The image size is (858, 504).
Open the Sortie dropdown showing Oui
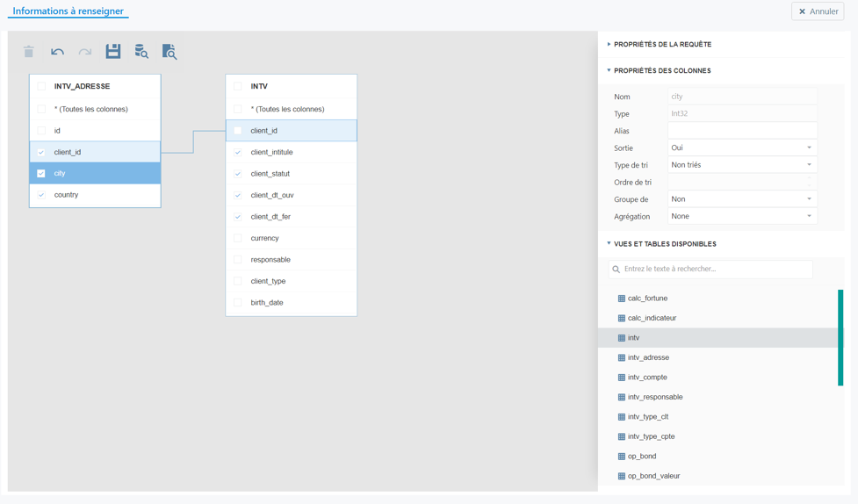click(743, 148)
